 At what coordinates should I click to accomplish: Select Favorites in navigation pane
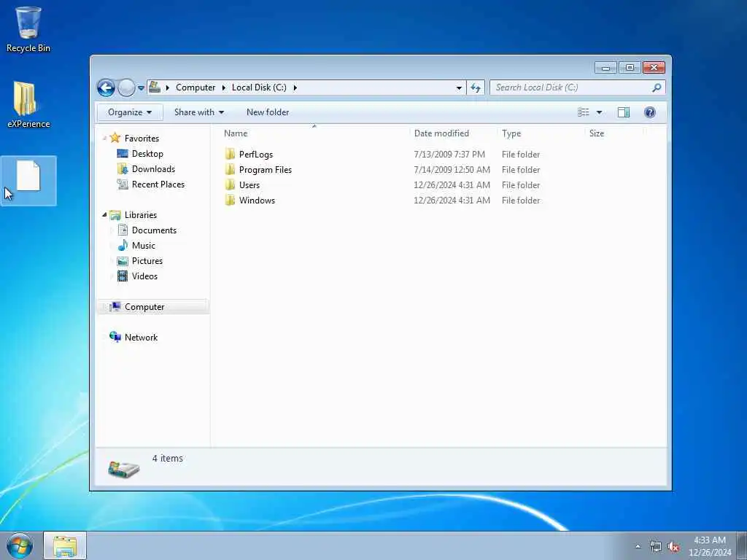click(x=142, y=138)
